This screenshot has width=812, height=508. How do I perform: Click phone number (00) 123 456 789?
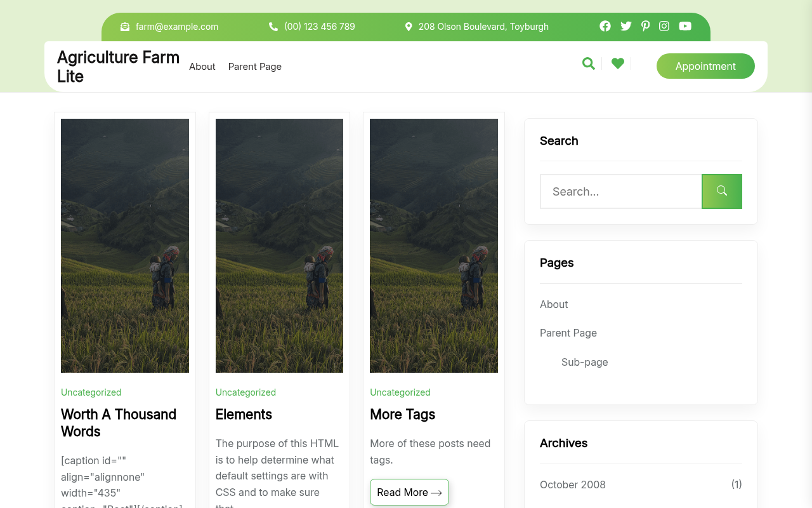coord(320,27)
